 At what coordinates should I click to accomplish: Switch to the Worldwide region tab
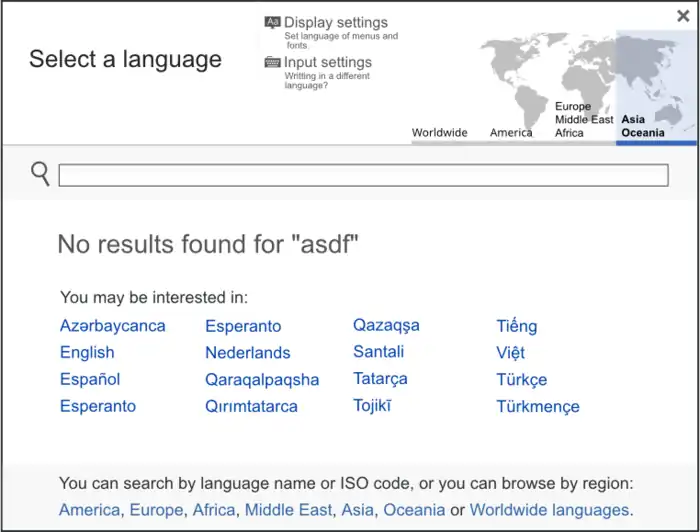[x=439, y=132]
